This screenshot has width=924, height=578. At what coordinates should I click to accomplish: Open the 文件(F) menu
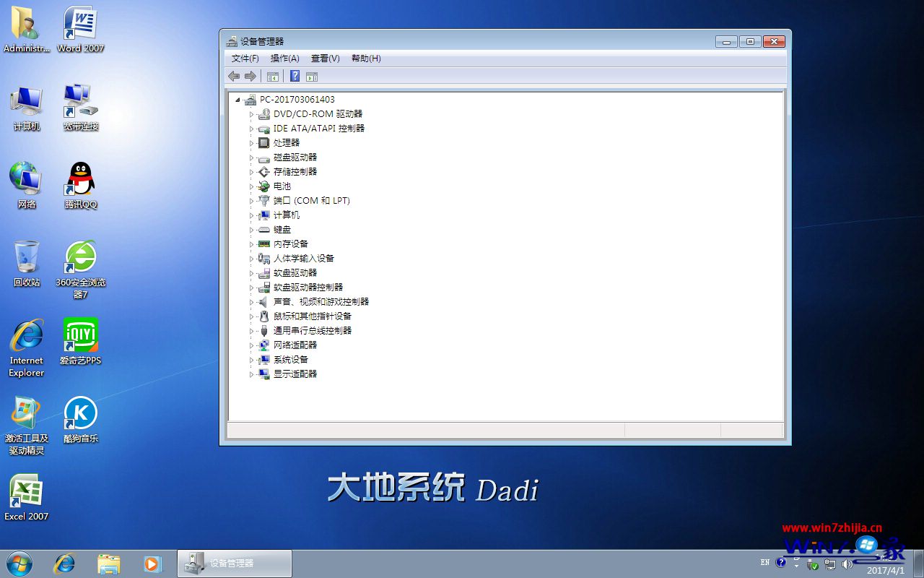245,59
